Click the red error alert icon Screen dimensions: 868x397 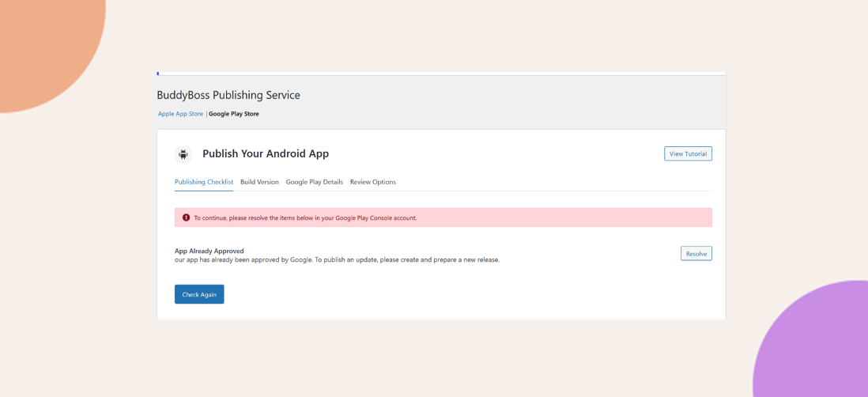[x=186, y=217]
